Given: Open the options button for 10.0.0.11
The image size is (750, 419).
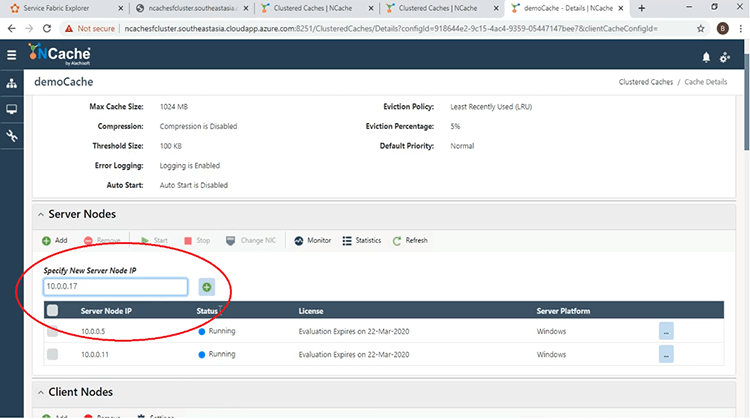Looking at the screenshot, I should pyautogui.click(x=666, y=354).
